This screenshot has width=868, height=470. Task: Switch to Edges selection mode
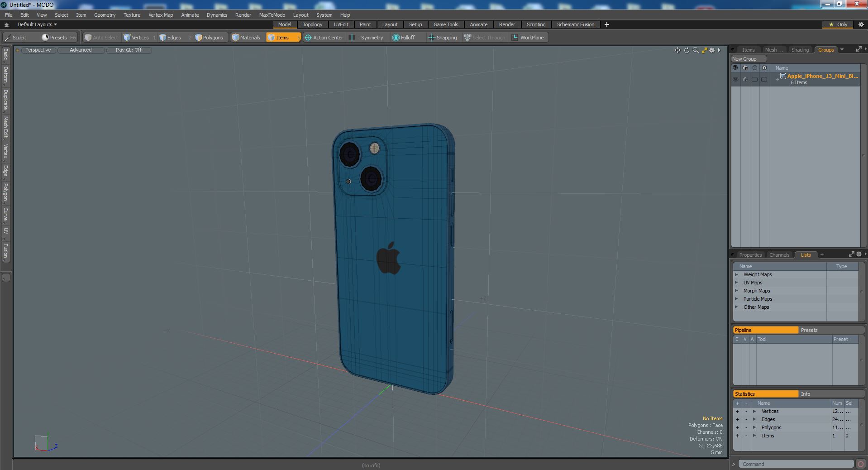click(x=174, y=38)
